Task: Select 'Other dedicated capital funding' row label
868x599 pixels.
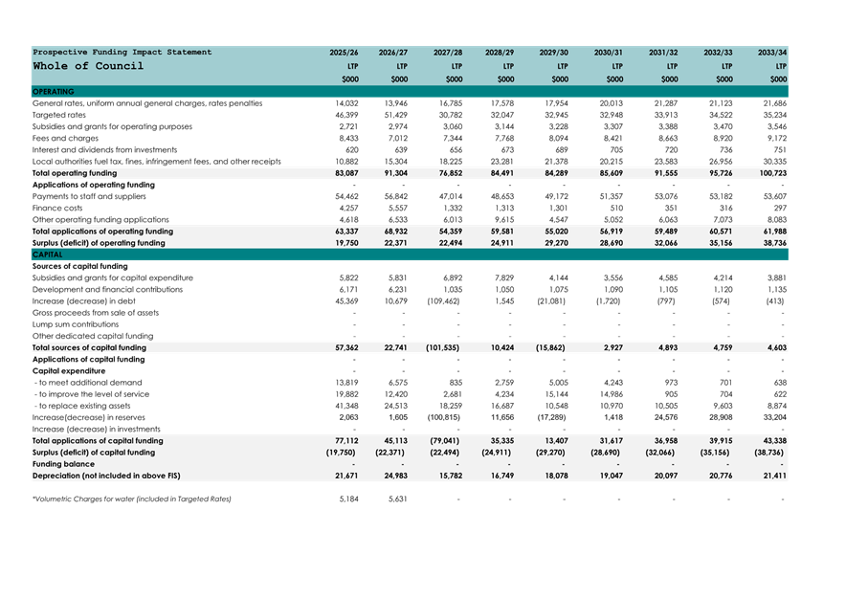Action: pyautogui.click(x=93, y=336)
